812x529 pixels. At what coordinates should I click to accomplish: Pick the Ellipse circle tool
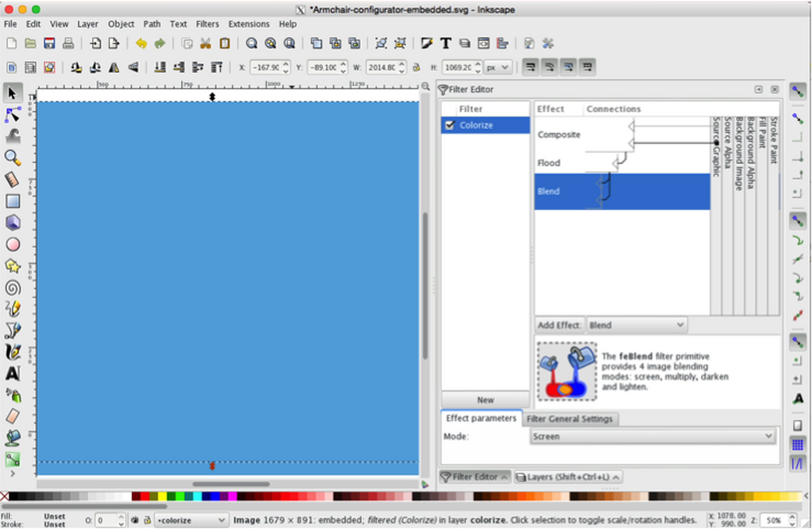pos(13,245)
